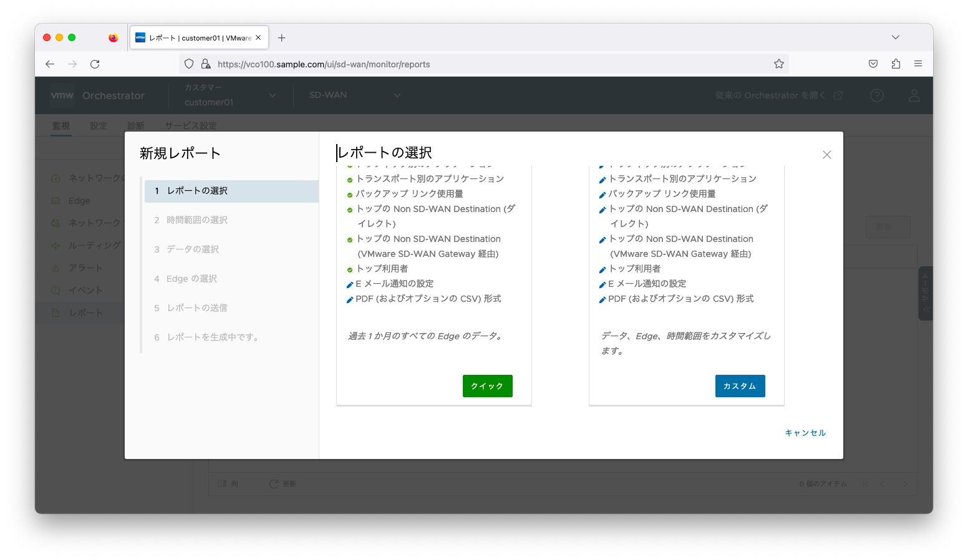Open Firefox hamburger menu
968x560 pixels.
(x=918, y=64)
